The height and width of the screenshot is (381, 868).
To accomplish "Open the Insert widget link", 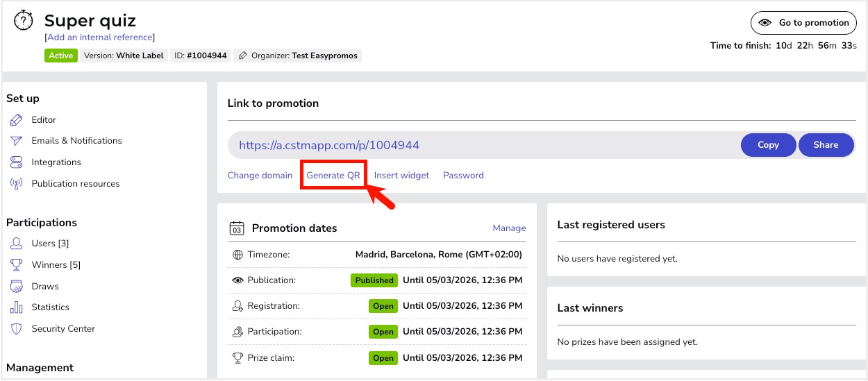I will [x=401, y=176].
